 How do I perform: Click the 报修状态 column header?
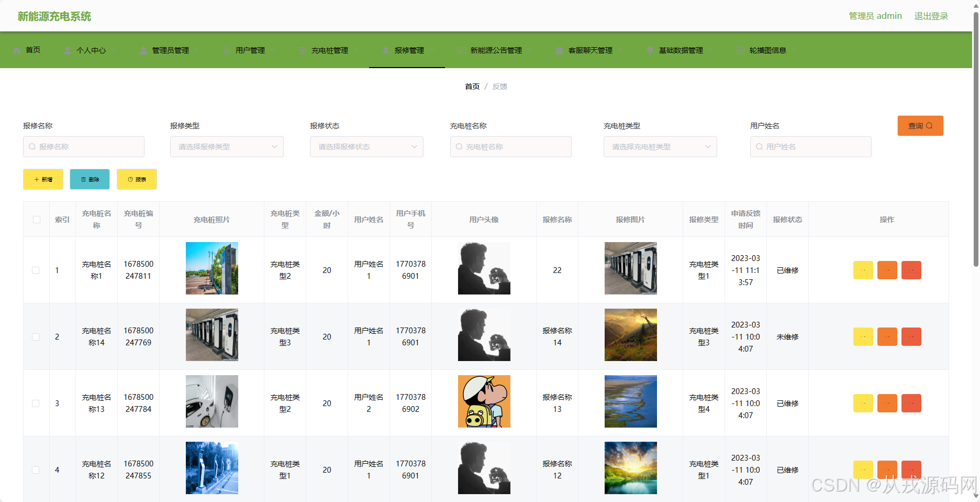coord(787,220)
